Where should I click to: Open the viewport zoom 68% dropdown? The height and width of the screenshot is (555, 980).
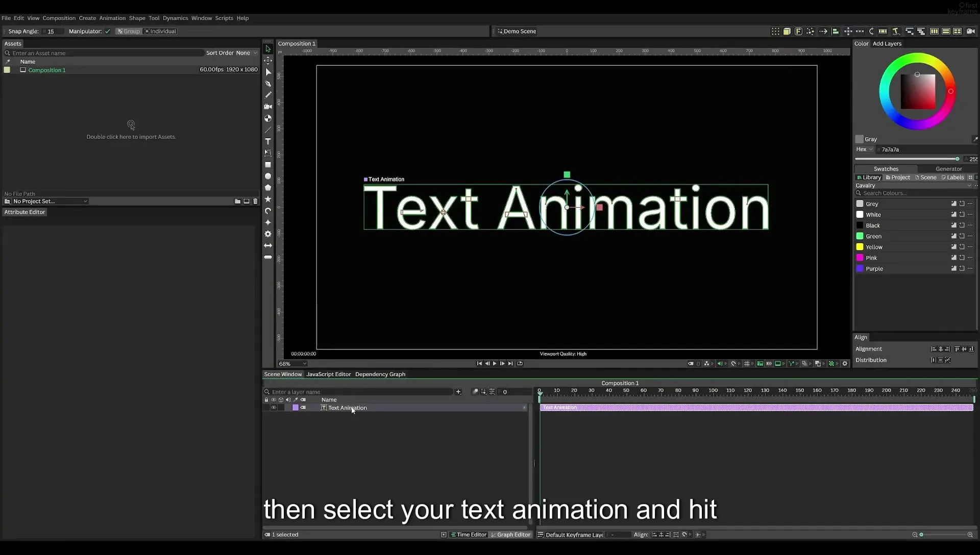click(x=292, y=364)
